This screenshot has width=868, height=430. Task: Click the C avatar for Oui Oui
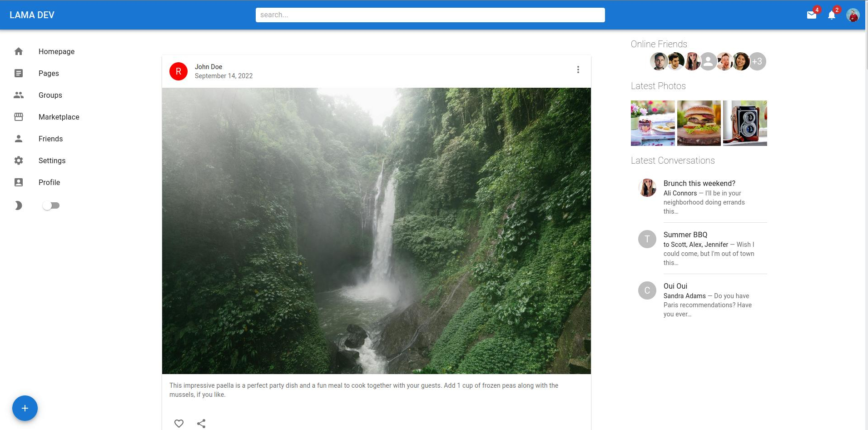tap(647, 290)
